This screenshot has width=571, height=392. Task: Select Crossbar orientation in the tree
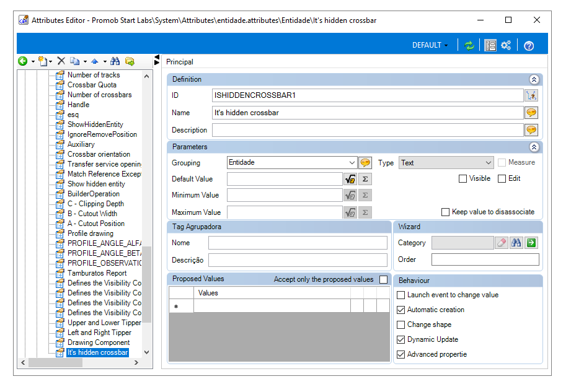(99, 154)
